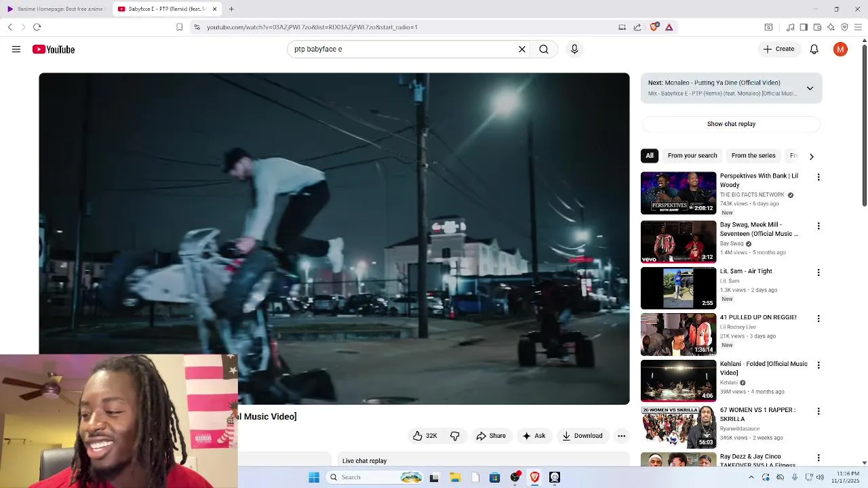Open Microsoft Store from taskbar
868x488 pixels.
495,477
